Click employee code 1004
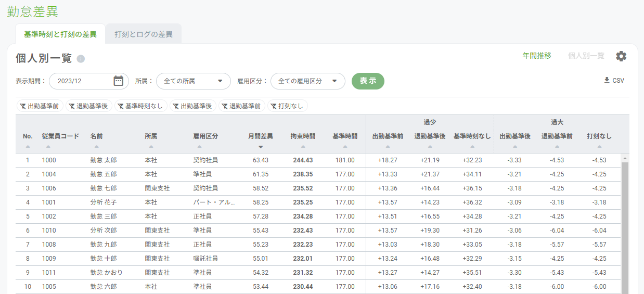This screenshot has height=294, width=644. (x=49, y=174)
